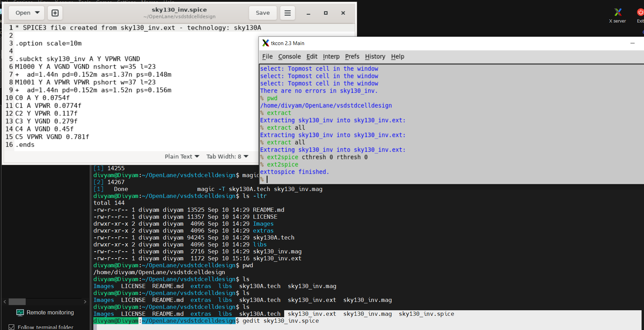Open the Tab Width: 8 dropdown
The width and height of the screenshot is (644, 330).
coord(227,156)
